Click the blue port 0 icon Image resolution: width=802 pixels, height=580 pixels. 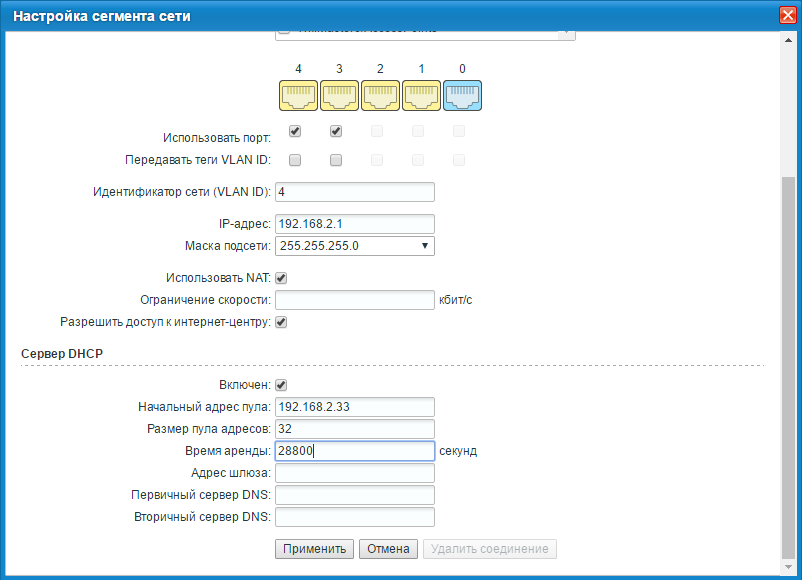(x=462, y=96)
